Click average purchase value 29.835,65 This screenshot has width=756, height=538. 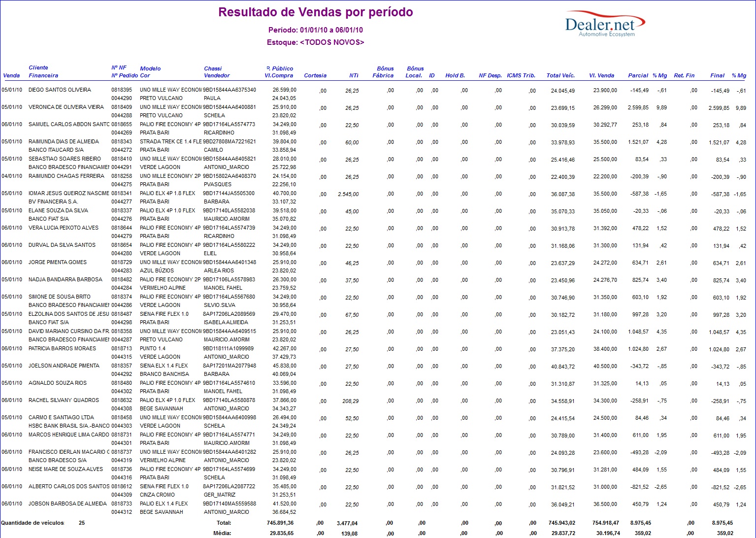(282, 534)
